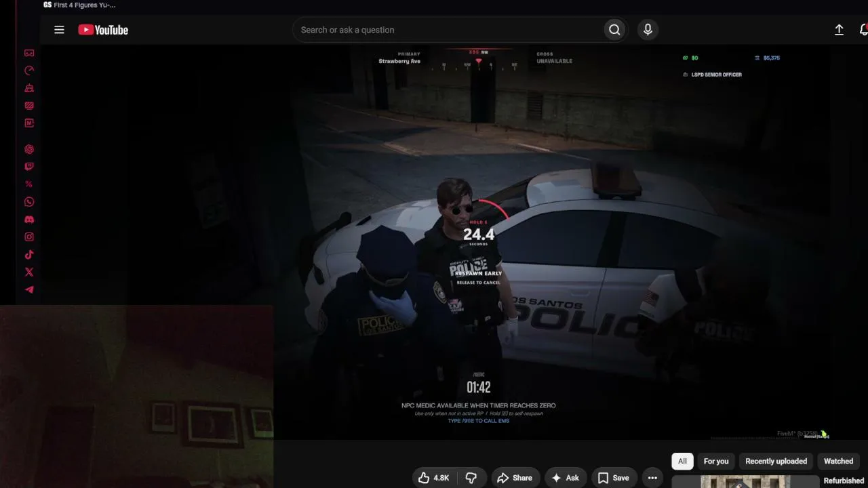Click the Ask AI button

(566, 478)
